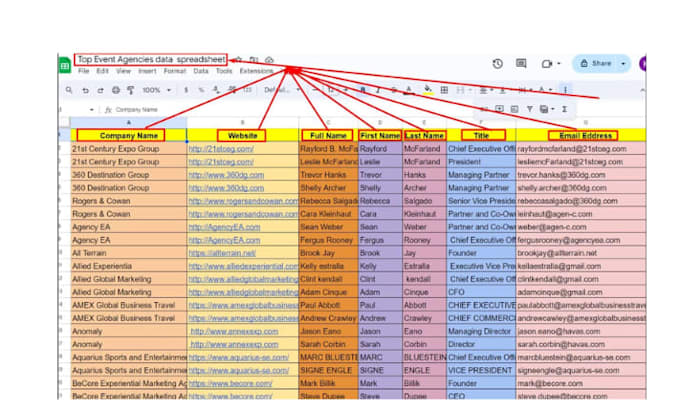Expand the Share button dropdown arrow
680x411 pixels.
623,64
